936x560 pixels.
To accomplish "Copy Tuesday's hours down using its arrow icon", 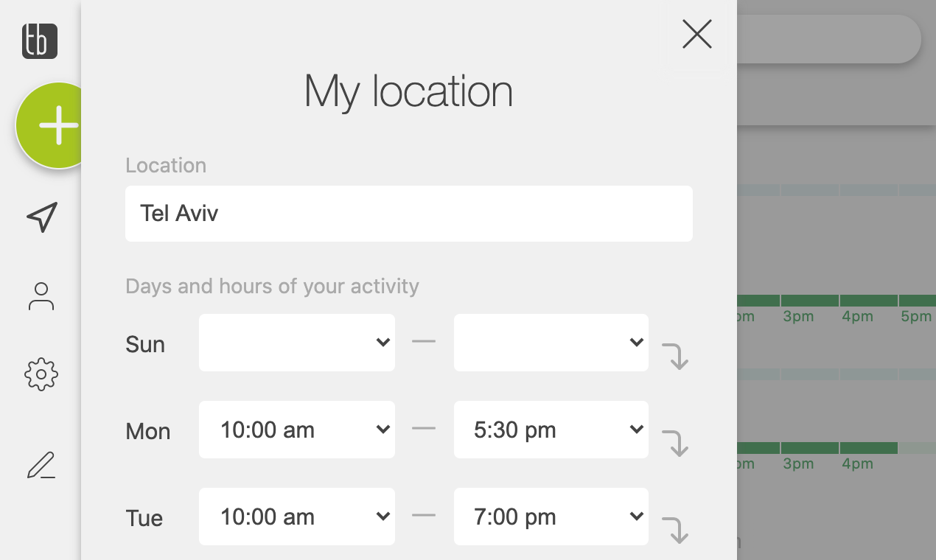I will [677, 531].
